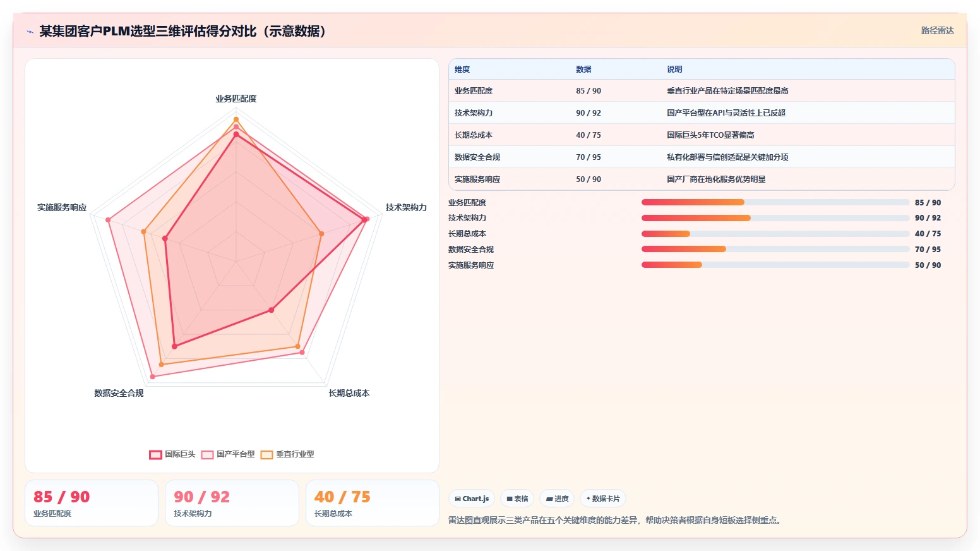
Task: Click the 长期总成本 radar axis label
Action: [x=349, y=393]
